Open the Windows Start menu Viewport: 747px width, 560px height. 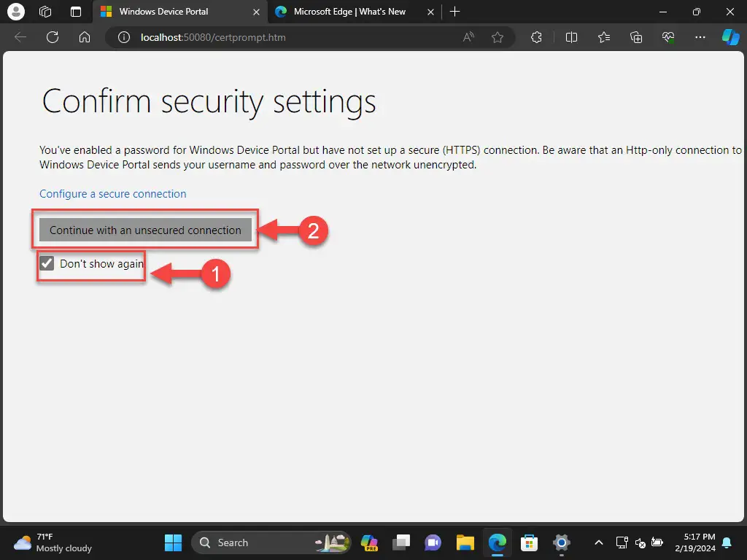pyautogui.click(x=173, y=542)
